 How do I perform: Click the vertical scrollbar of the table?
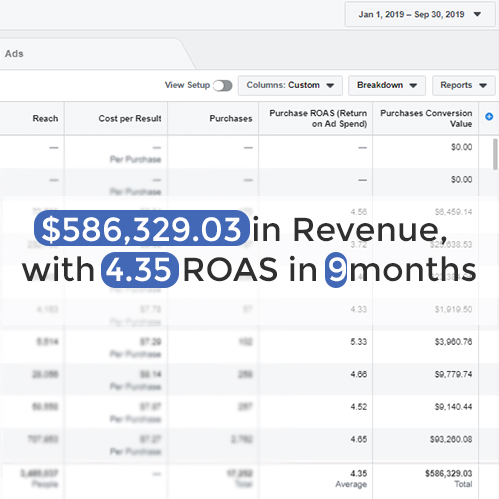click(495, 154)
